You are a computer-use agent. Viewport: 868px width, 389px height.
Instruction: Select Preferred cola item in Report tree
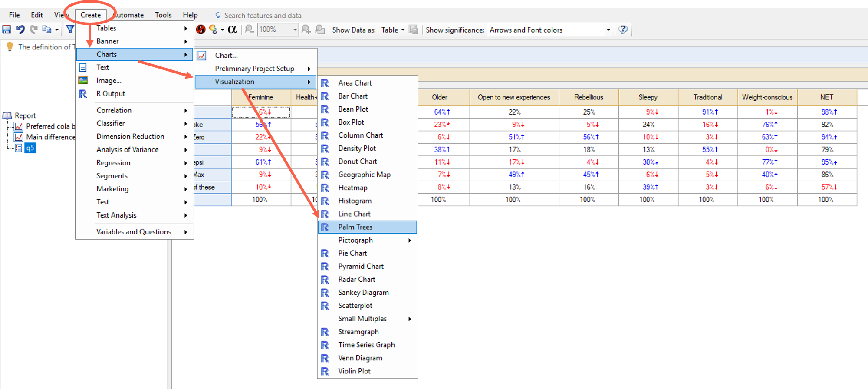(x=50, y=126)
